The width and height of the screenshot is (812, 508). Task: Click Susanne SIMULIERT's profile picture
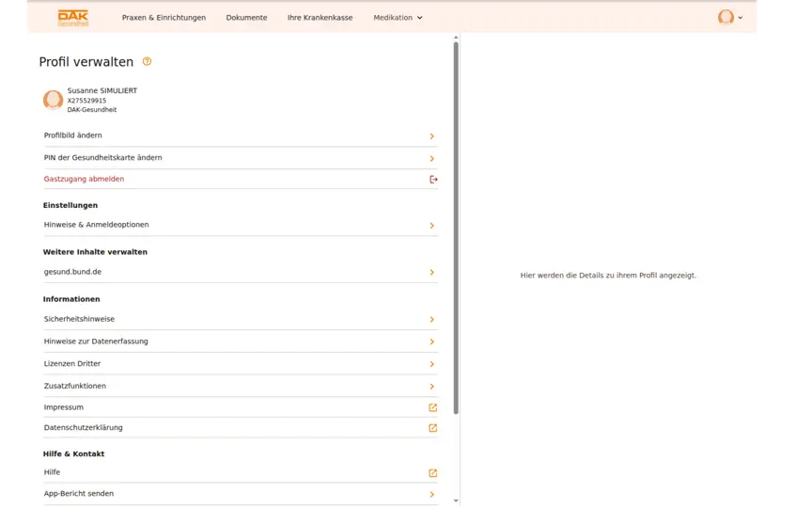53,100
